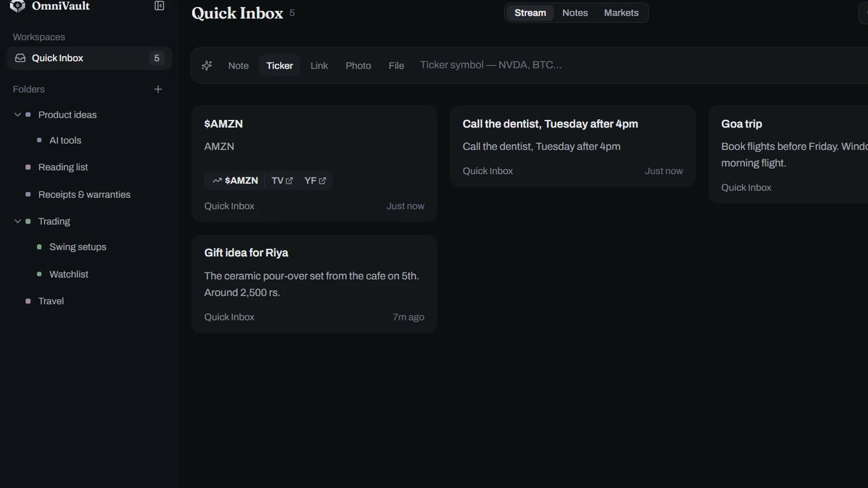Select the Photo capture type
The width and height of the screenshot is (868, 488).
[358, 66]
